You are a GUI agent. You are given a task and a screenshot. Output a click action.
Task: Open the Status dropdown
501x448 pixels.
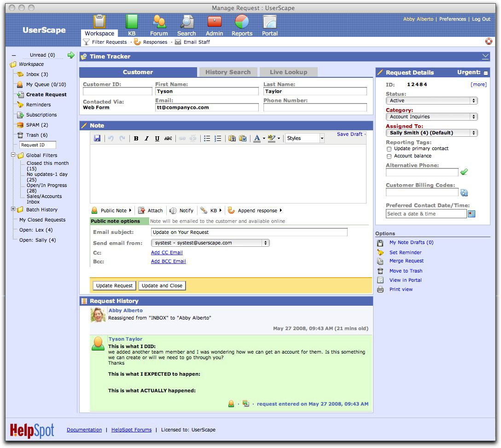(431, 100)
